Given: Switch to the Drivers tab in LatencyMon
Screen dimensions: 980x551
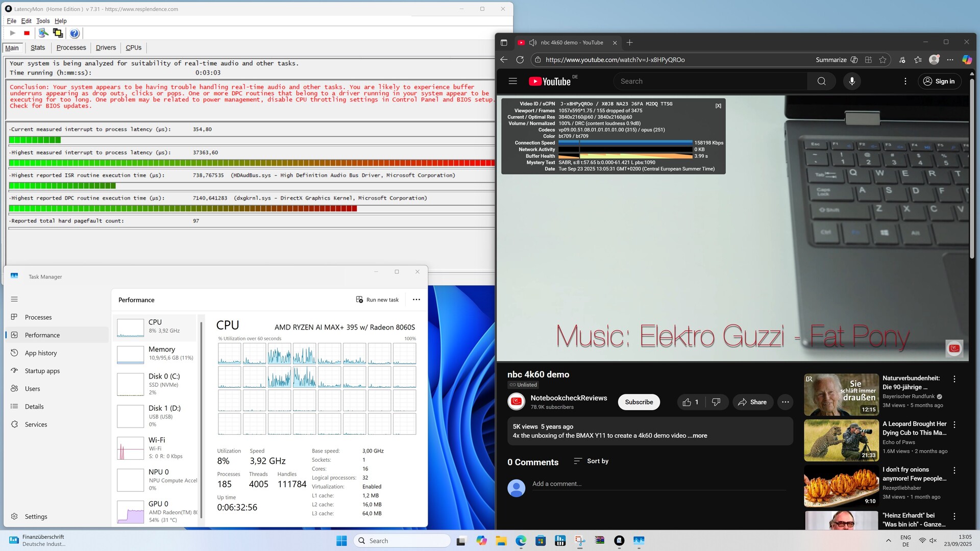Looking at the screenshot, I should [106, 48].
